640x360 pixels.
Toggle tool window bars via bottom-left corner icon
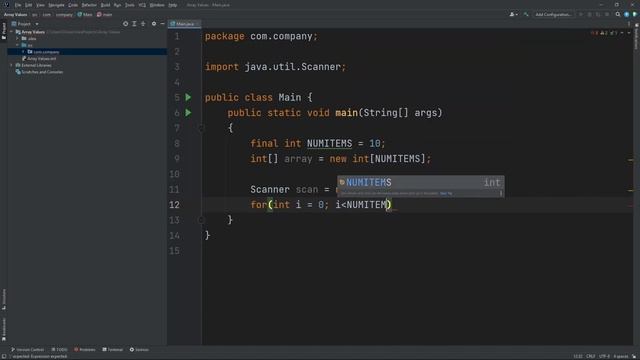point(4,356)
